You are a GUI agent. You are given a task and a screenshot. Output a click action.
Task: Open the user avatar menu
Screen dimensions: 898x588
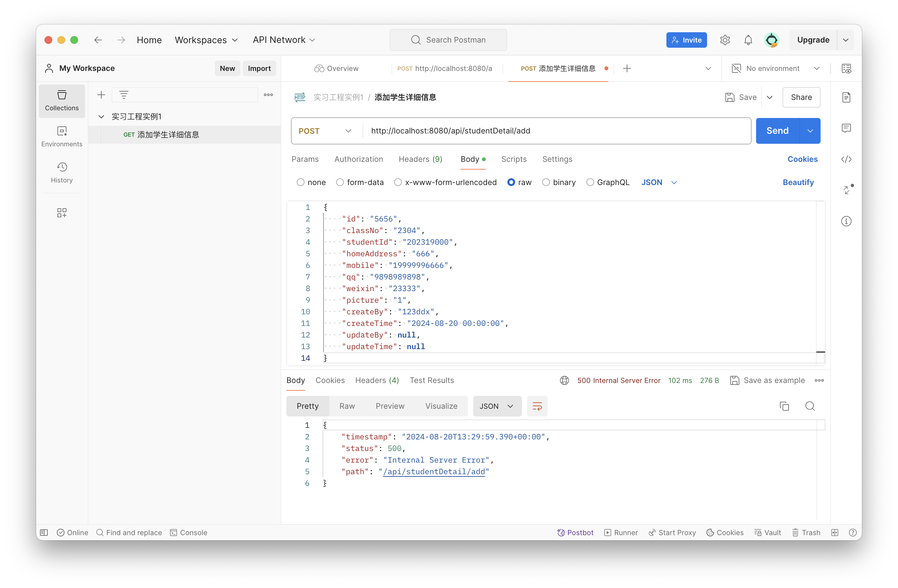(x=771, y=40)
